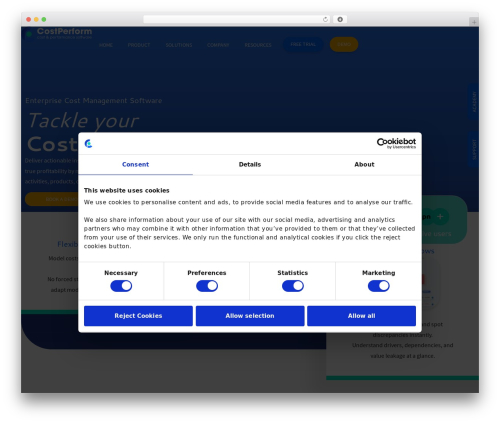Click the Reject Cookies button
Screen dimensions: 500x423
coord(138,316)
